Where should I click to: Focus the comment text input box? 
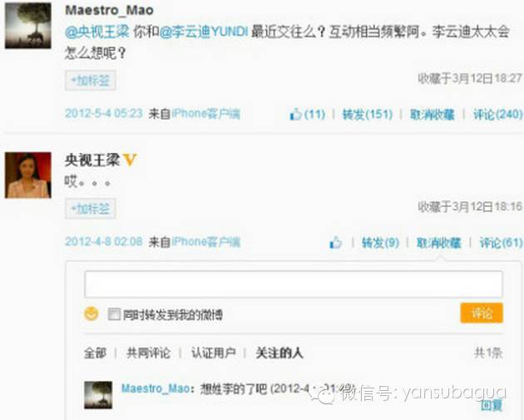[x=294, y=284]
